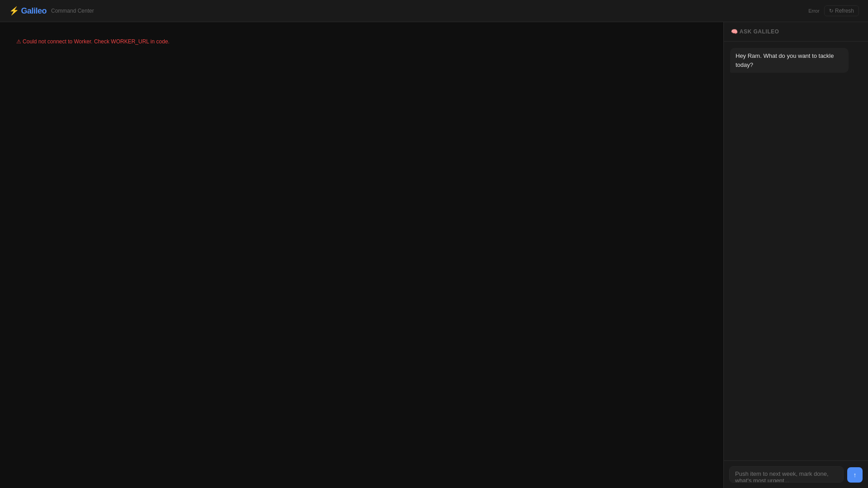Click the WORKER_URL word in the error
Image resolution: width=868 pixels, height=488 pixels.
tap(130, 42)
